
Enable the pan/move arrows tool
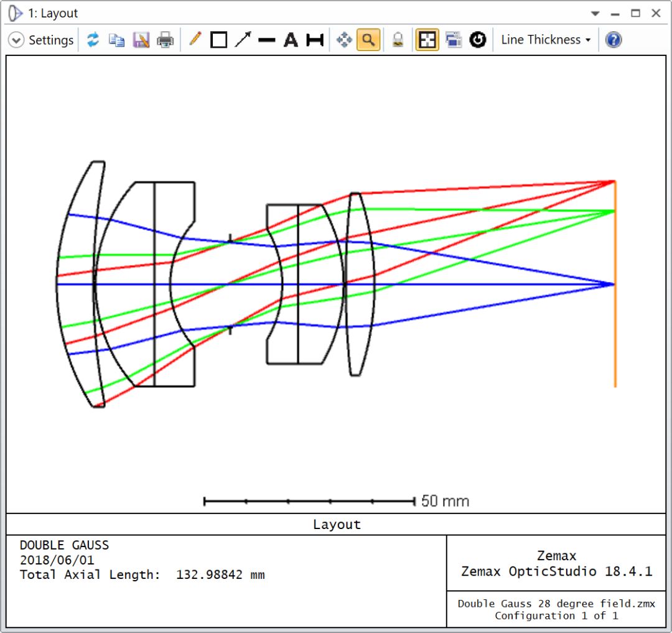[344, 40]
